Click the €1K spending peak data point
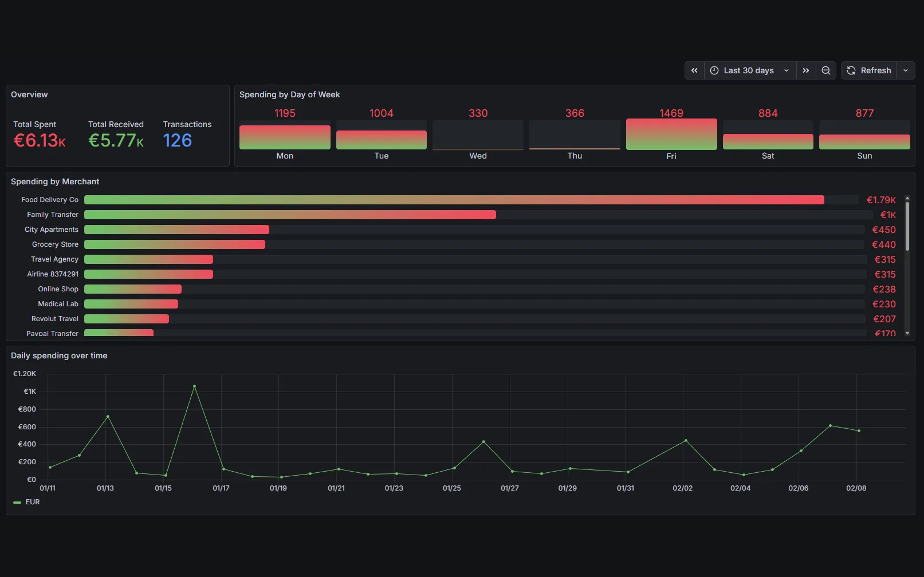This screenshot has width=924, height=577. pos(195,387)
